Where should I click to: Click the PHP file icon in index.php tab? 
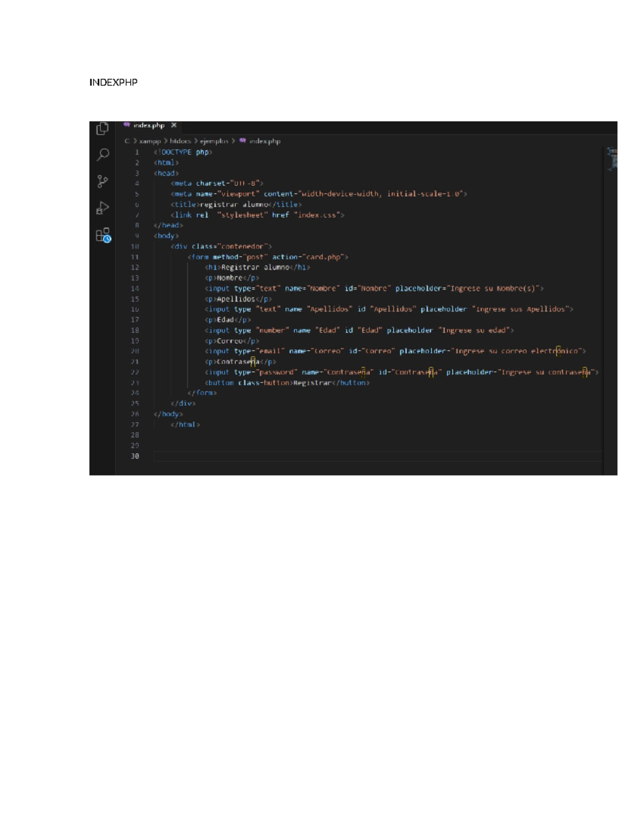tap(127, 125)
